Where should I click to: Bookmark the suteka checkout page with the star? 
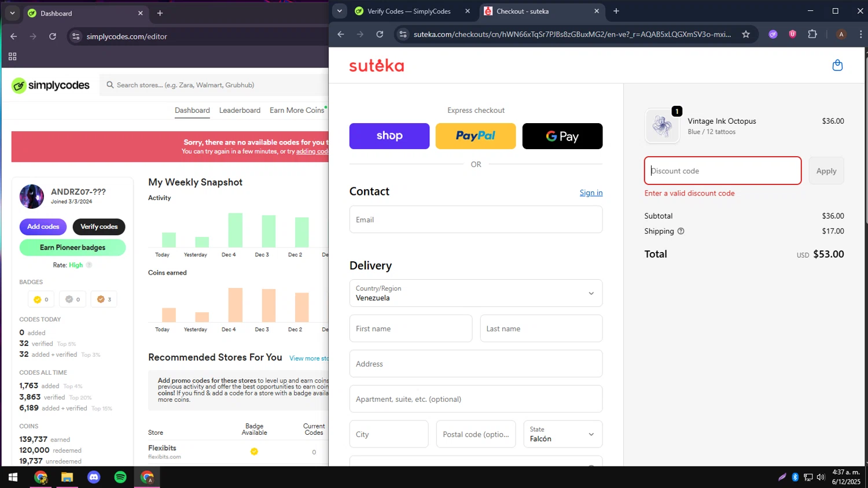click(x=746, y=34)
